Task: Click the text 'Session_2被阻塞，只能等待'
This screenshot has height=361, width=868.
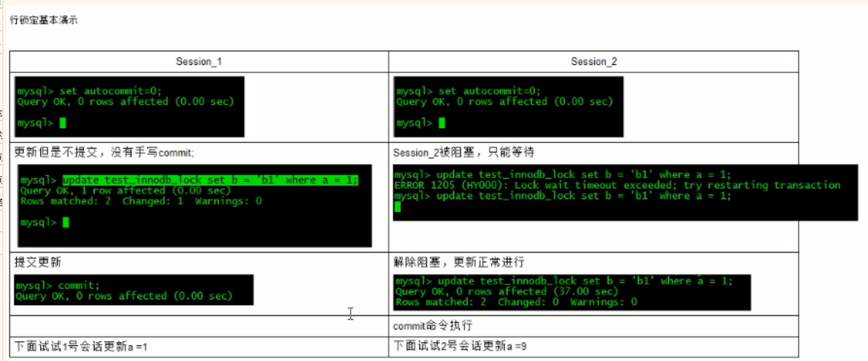Action: click(464, 152)
